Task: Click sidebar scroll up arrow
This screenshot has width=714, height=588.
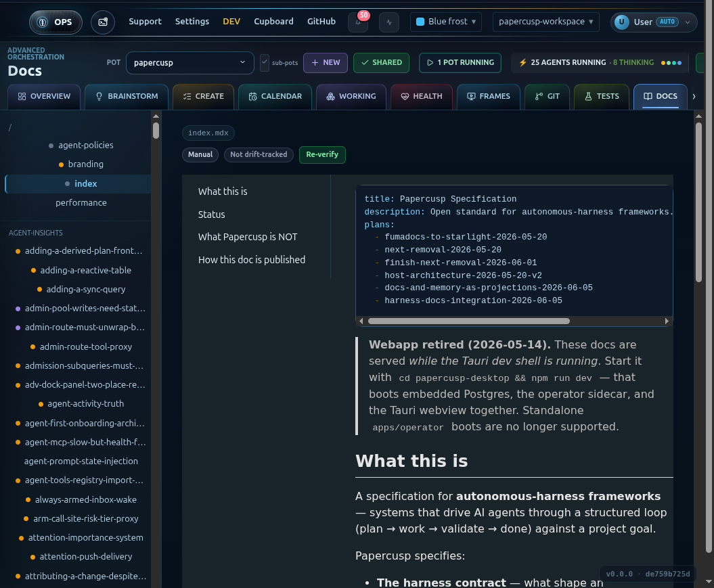Action: [x=156, y=116]
